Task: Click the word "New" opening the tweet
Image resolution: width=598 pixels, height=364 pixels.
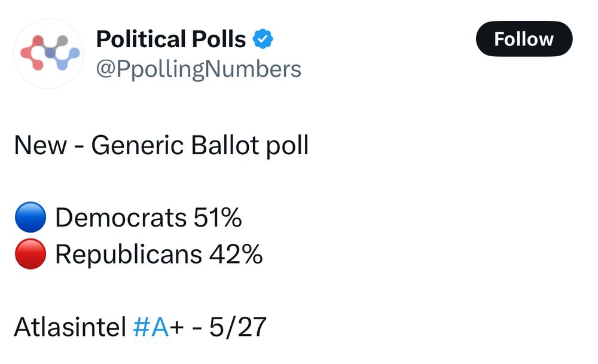Action: pos(40,146)
